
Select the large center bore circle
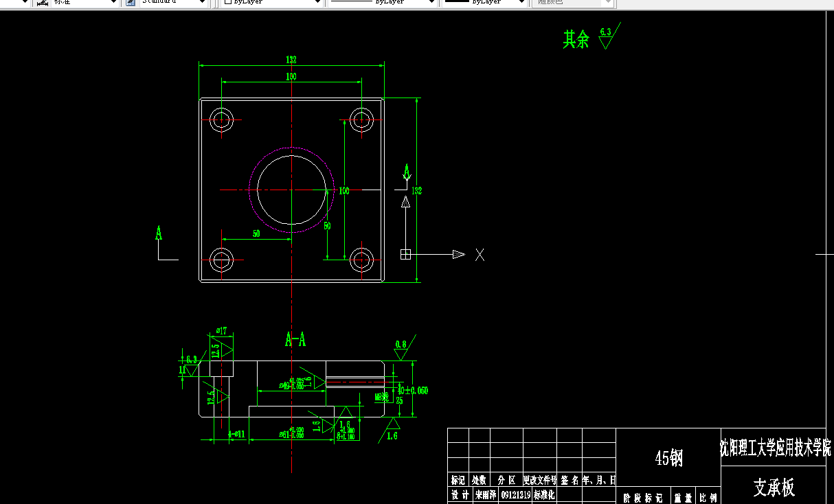point(291,190)
